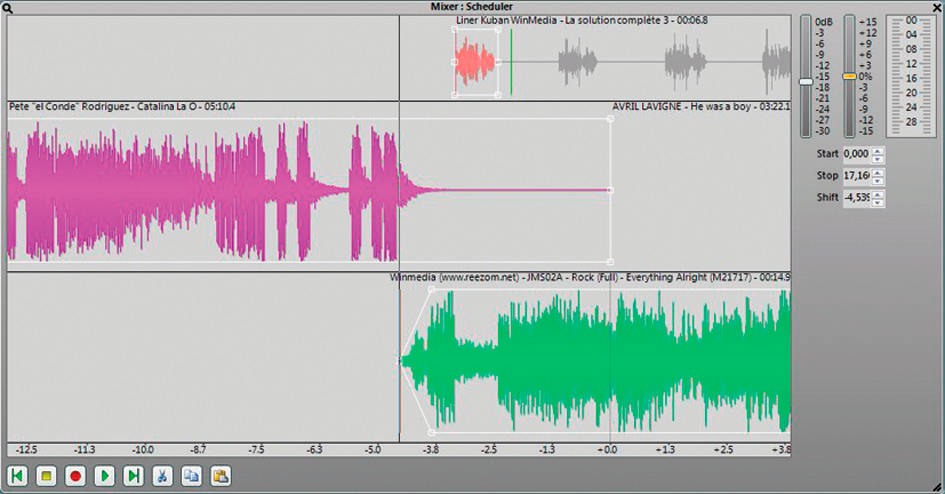Start recording with the red record button
The image size is (945, 494).
coord(75,476)
